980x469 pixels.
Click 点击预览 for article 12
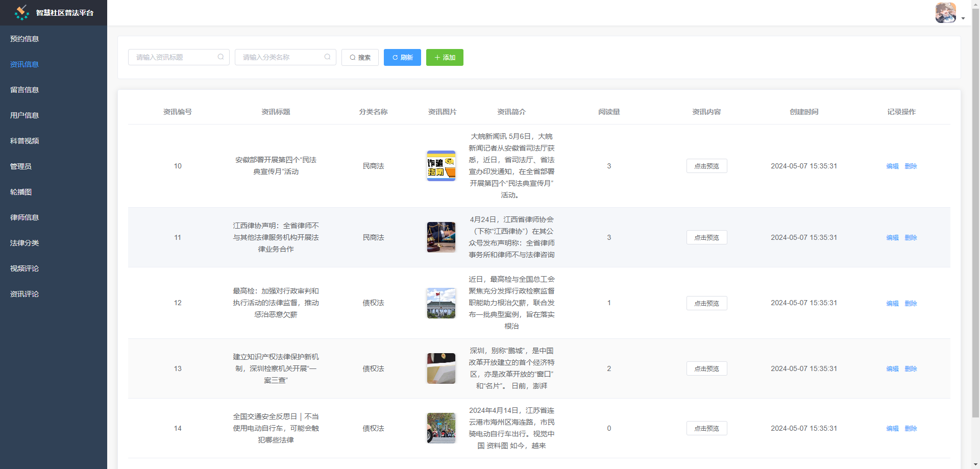pyautogui.click(x=706, y=303)
